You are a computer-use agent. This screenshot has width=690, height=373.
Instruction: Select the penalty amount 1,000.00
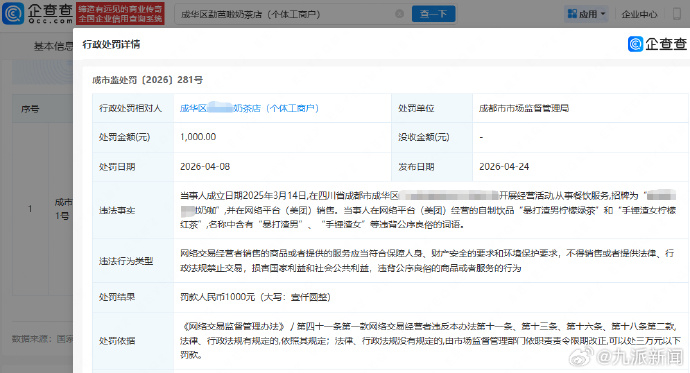198,137
